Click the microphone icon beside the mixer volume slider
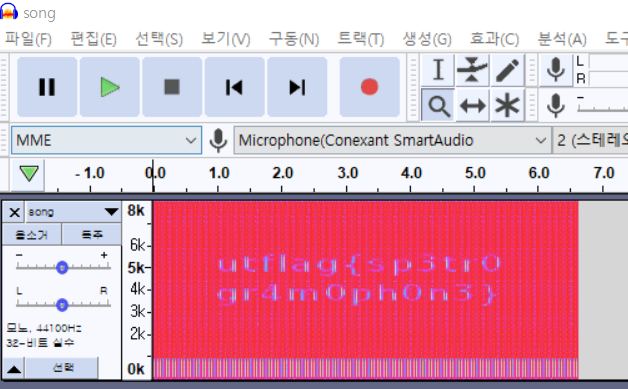Screen dimensions: 628x389 click(x=556, y=105)
